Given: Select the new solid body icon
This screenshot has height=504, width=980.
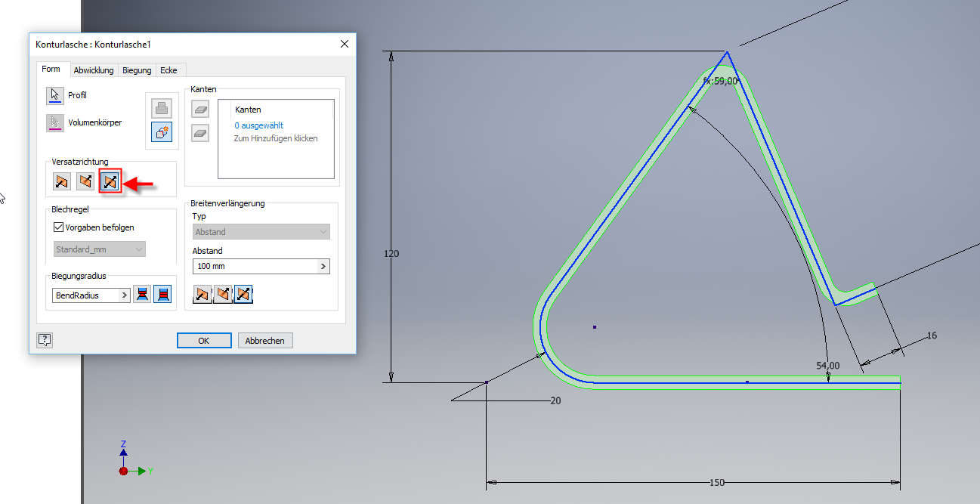Looking at the screenshot, I should (x=162, y=131).
